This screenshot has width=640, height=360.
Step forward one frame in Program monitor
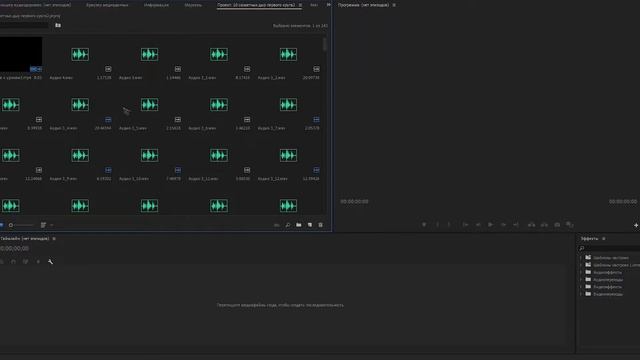coord(503,224)
